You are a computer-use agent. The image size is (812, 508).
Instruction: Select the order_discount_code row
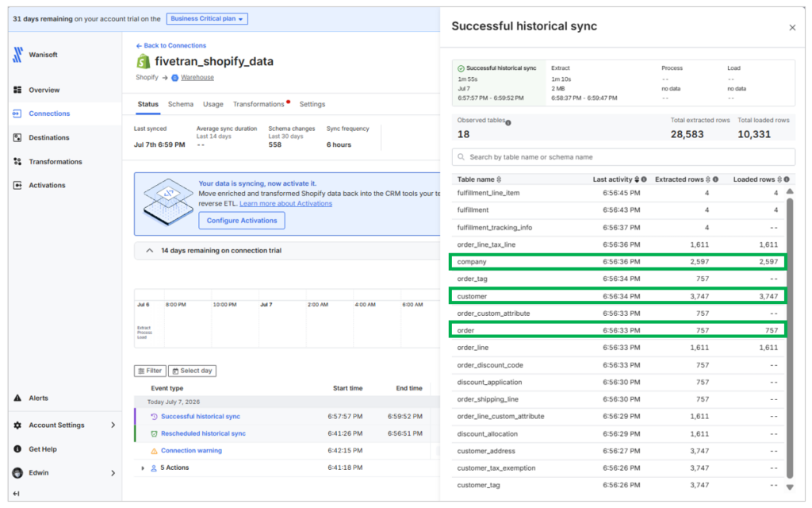618,365
